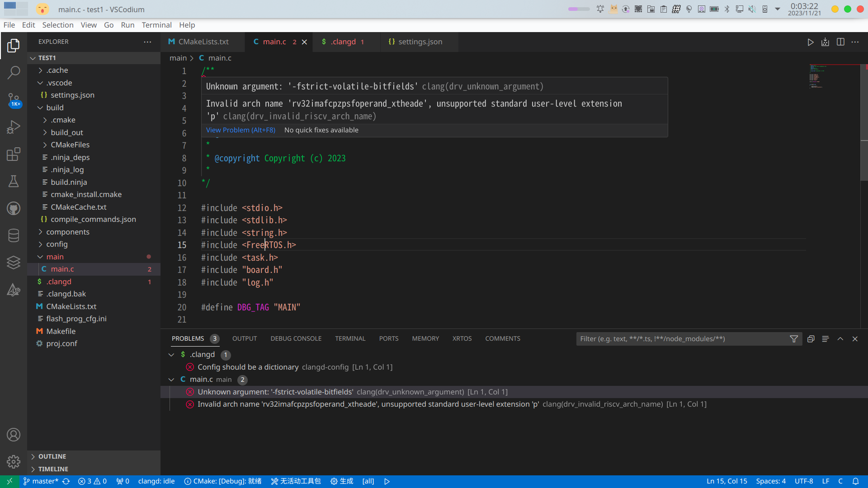The height and width of the screenshot is (488, 868).
Task: Click the filter funnel in Problems panel
Action: [x=794, y=339]
